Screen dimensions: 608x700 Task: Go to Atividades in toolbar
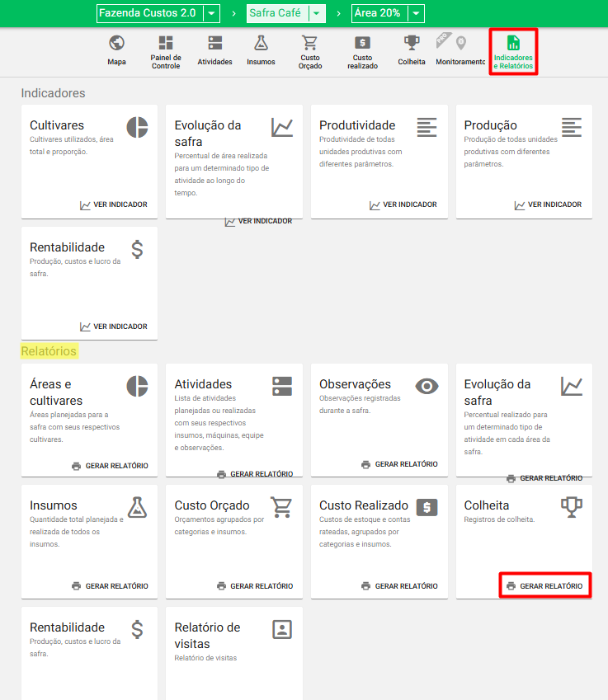(214, 43)
